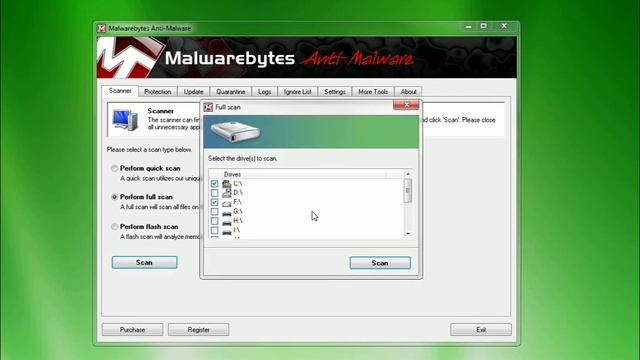Open the More Tools tab
640x360 pixels.
pos(373,92)
